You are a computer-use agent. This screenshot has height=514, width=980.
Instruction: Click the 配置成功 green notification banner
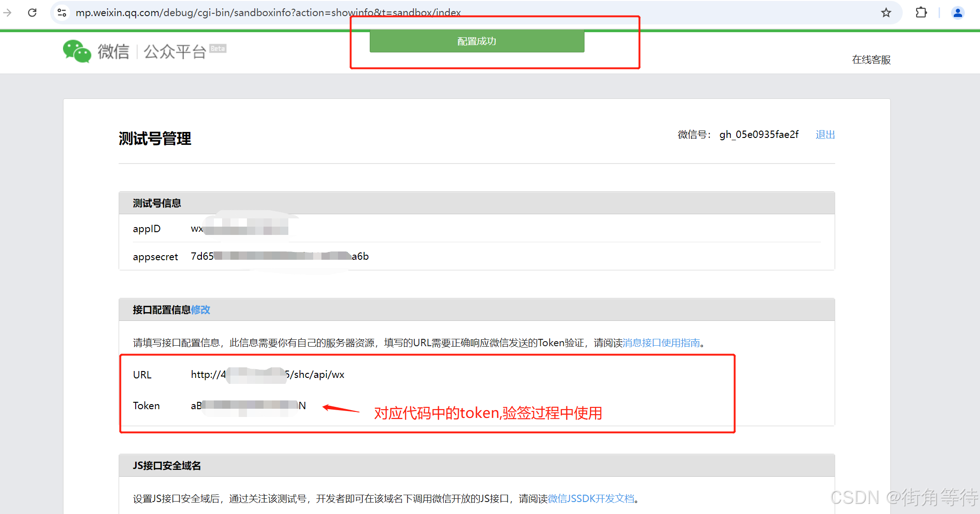pyautogui.click(x=476, y=41)
